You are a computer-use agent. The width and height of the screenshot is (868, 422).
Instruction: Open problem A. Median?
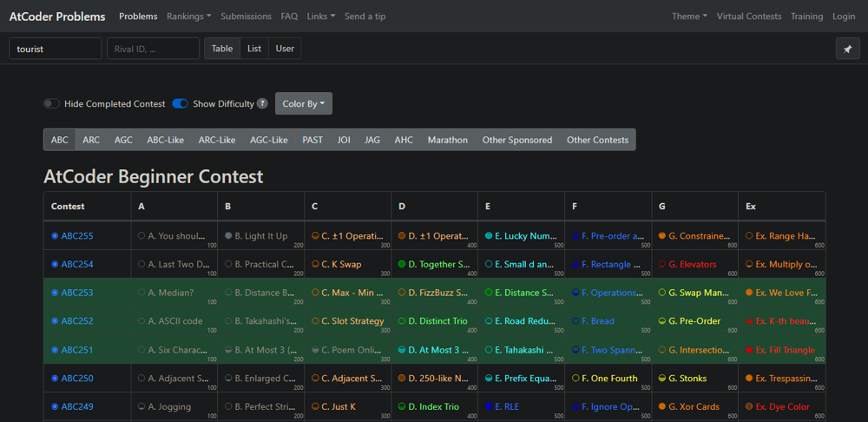[171, 293]
